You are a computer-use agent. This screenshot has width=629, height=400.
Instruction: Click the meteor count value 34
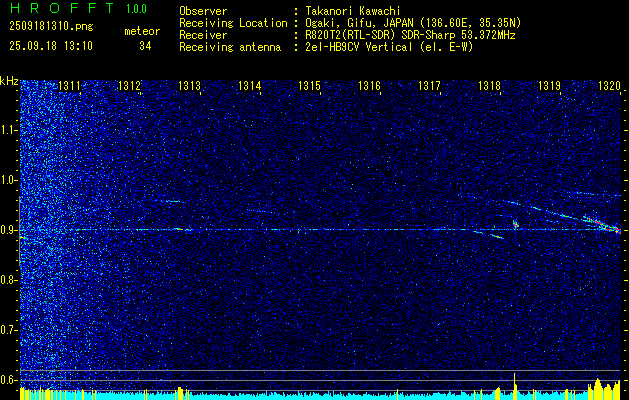pyautogui.click(x=145, y=46)
